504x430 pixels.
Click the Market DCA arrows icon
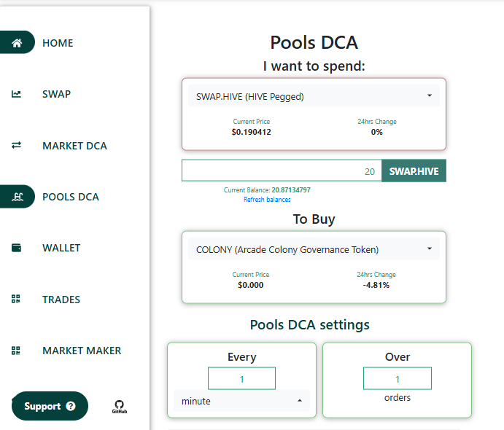16,145
